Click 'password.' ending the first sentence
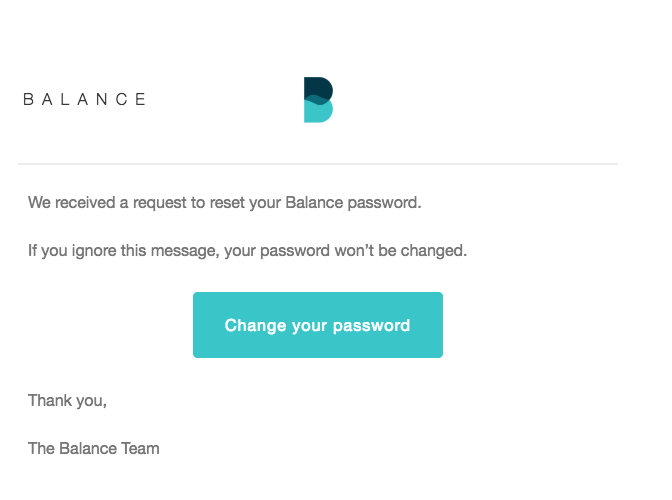The width and height of the screenshot is (672, 500). coord(384,203)
